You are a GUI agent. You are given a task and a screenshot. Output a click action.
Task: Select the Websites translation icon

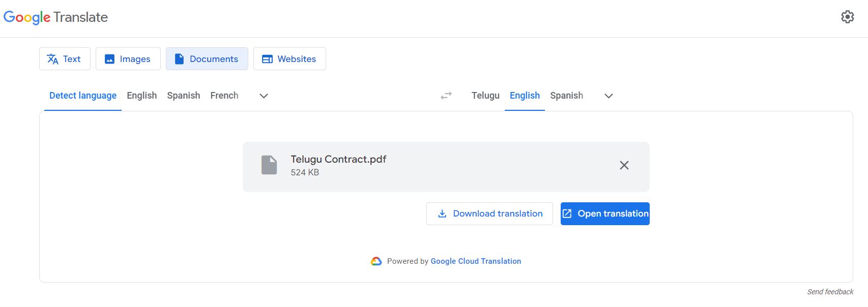[x=267, y=58]
